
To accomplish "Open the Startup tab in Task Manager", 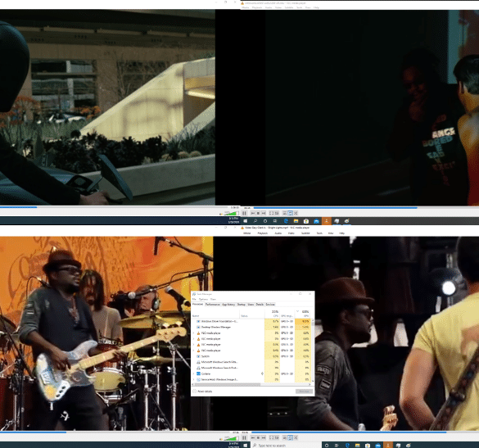I will (242, 305).
